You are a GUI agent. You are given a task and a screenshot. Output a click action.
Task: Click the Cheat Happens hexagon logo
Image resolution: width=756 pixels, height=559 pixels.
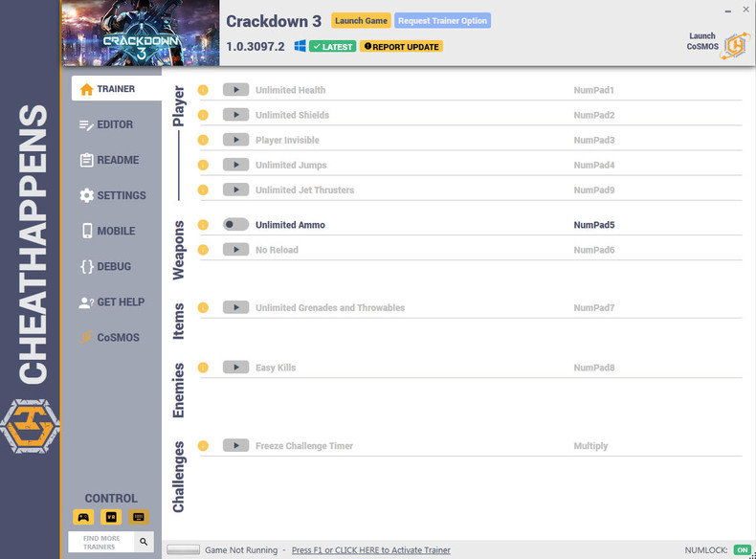tap(30, 426)
